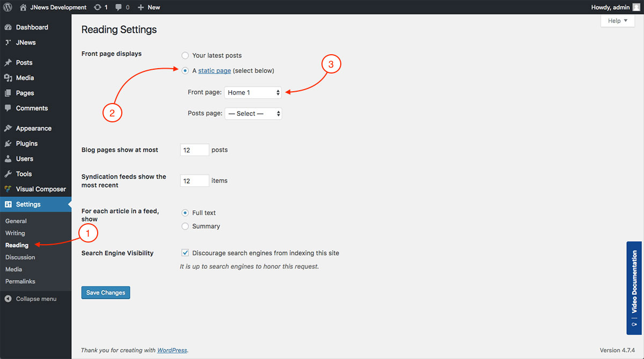Open the Posts page dropdown
The width and height of the screenshot is (644, 359).
(x=253, y=114)
